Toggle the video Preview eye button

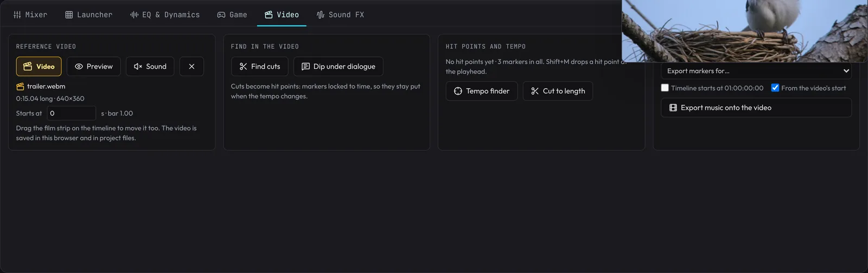(94, 67)
